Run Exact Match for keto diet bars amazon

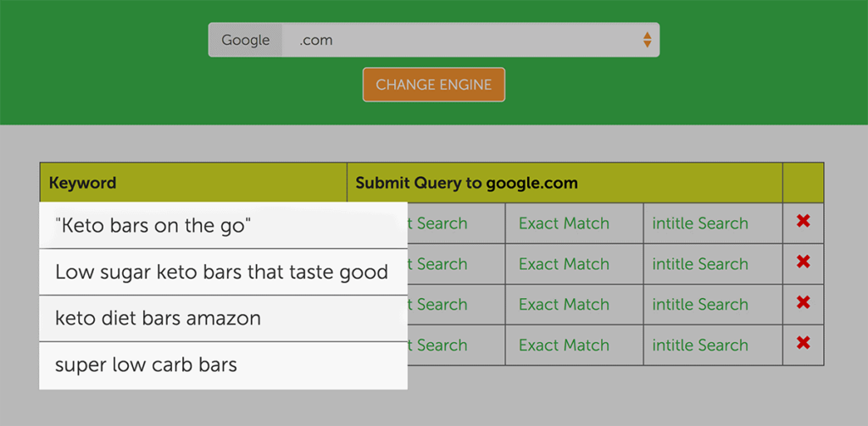[x=564, y=305]
